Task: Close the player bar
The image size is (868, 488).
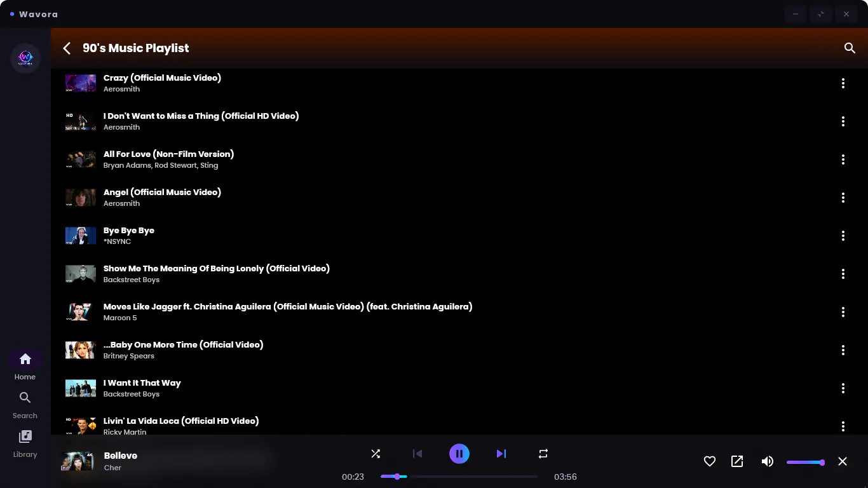Action: coord(843,461)
